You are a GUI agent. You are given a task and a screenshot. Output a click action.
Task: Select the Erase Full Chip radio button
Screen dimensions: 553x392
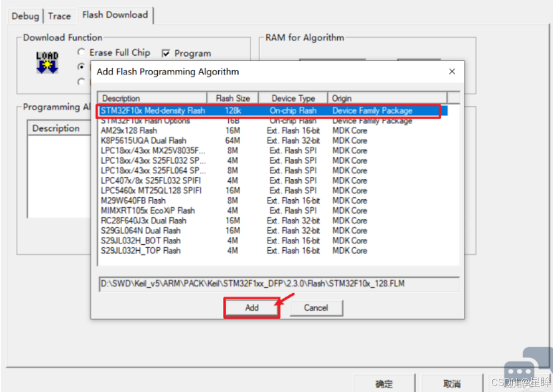[x=81, y=52]
